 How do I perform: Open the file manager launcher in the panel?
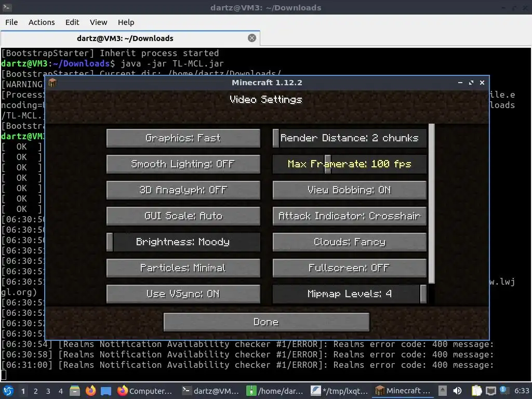coord(75,391)
